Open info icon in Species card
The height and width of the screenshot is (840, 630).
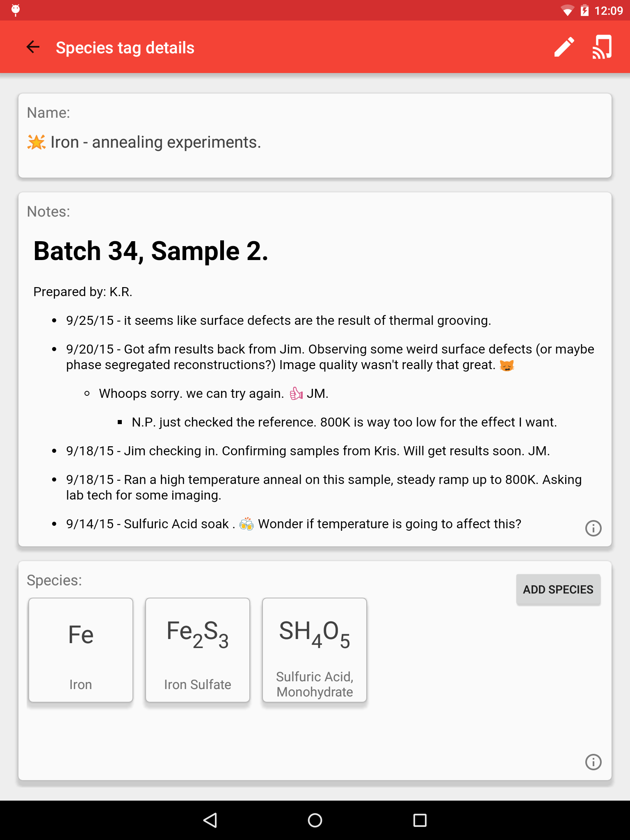593,762
